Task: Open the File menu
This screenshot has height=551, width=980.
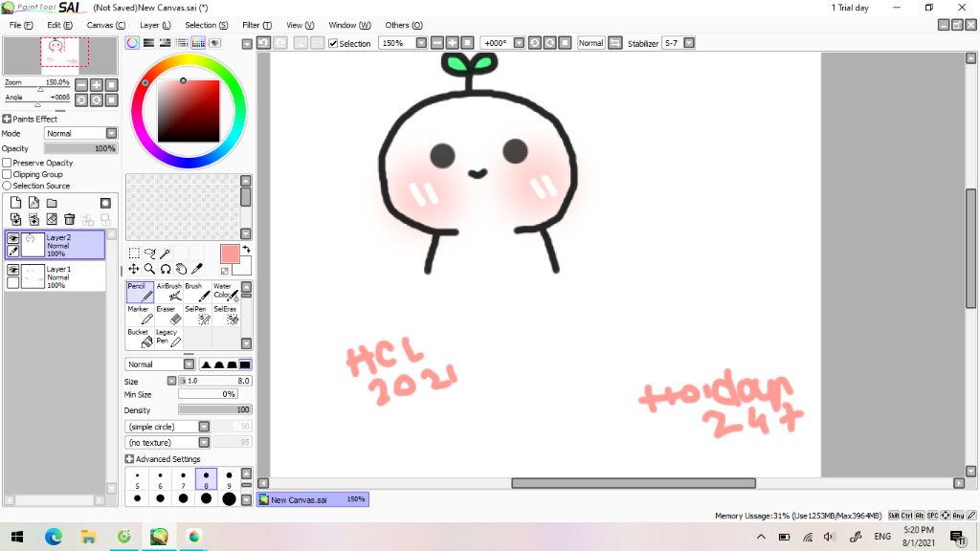Action: coord(21,25)
